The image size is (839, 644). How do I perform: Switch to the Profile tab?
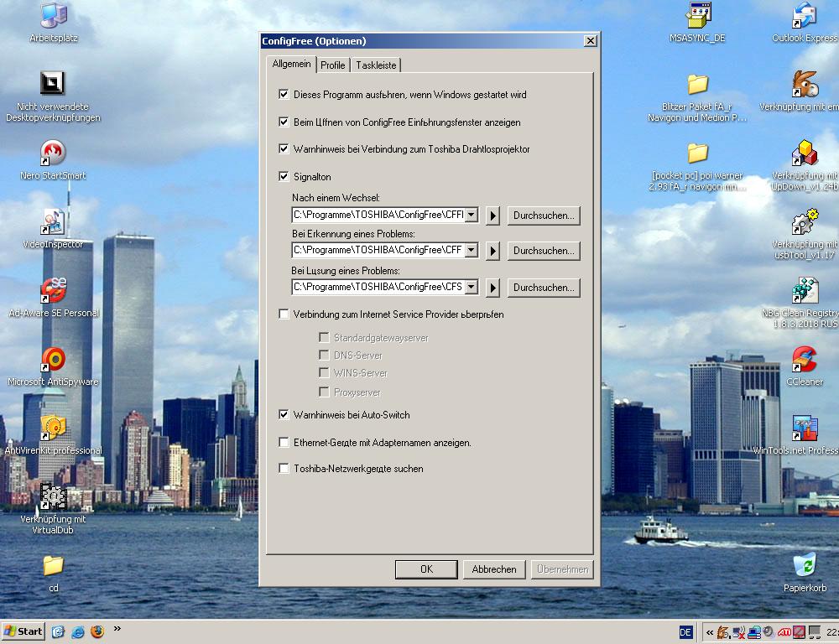coord(333,65)
